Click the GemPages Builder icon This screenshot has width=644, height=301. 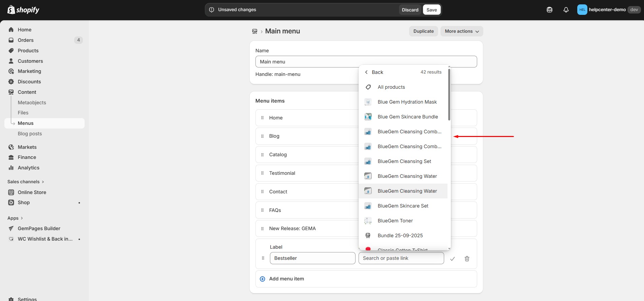click(11, 228)
